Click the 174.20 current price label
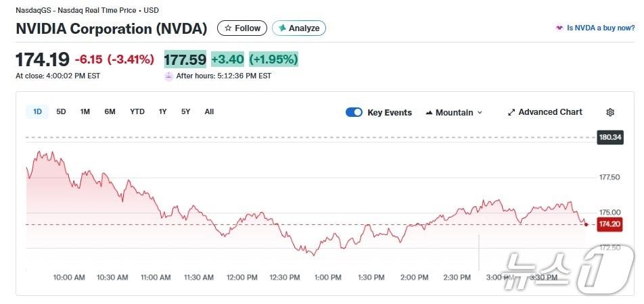The height and width of the screenshot is (304, 644). [x=609, y=224]
